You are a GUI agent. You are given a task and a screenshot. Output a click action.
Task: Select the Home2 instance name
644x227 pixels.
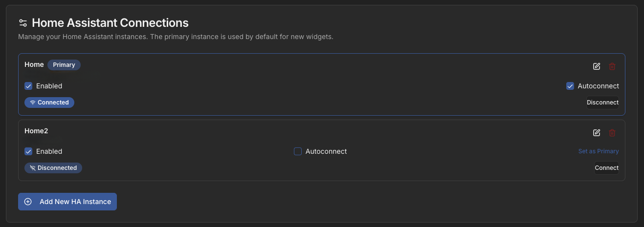(36, 131)
